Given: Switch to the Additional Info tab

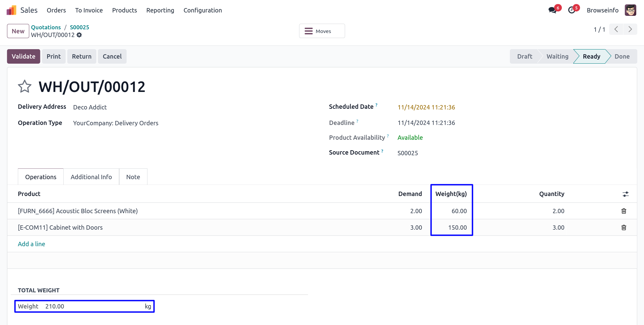Looking at the screenshot, I should click(x=91, y=177).
